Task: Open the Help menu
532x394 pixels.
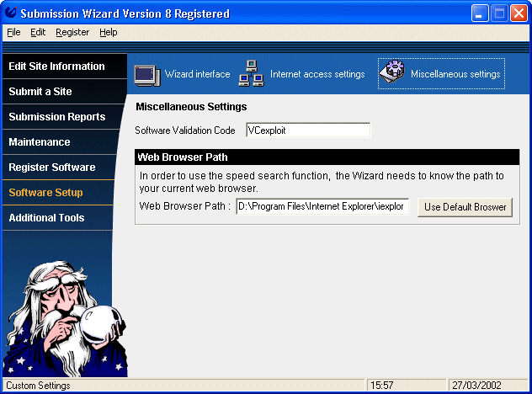Action: 109,32
